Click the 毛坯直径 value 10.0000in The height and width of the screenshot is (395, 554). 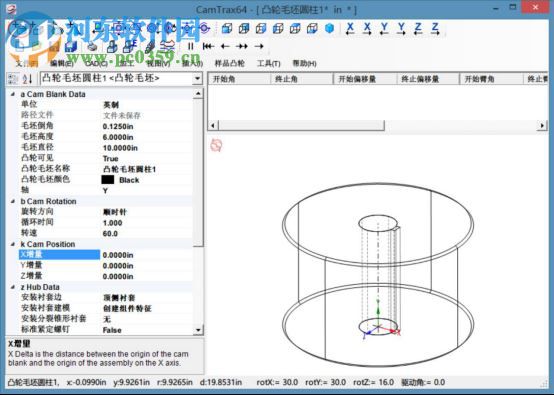[120, 148]
